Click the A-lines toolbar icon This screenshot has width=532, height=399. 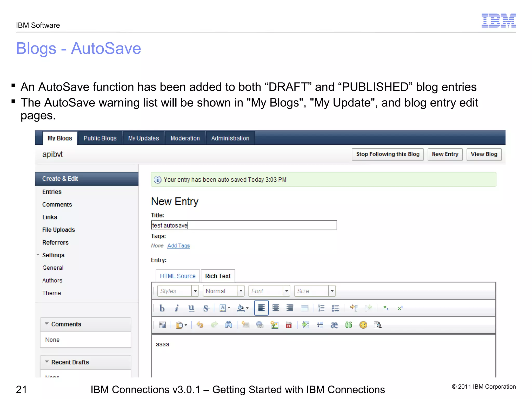[x=320, y=325]
